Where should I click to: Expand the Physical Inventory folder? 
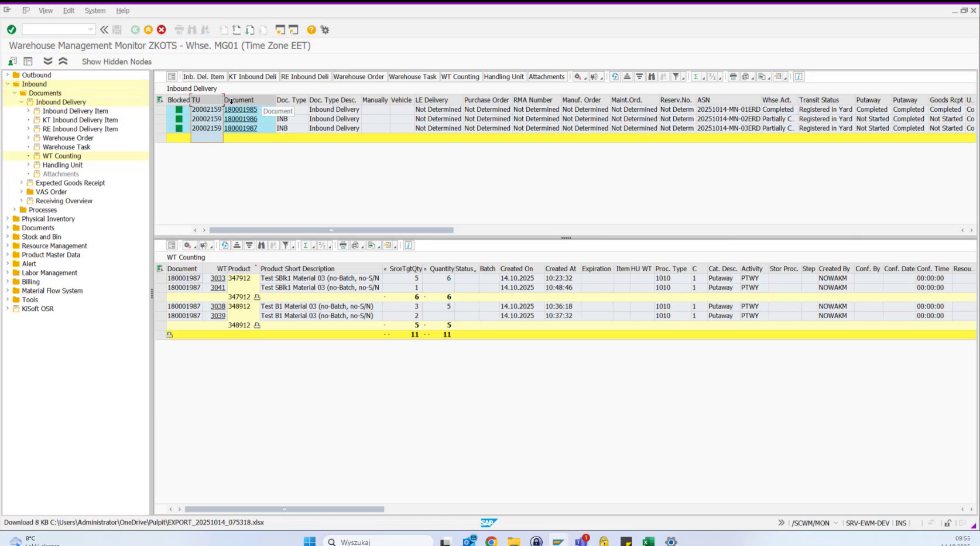[x=6, y=219]
